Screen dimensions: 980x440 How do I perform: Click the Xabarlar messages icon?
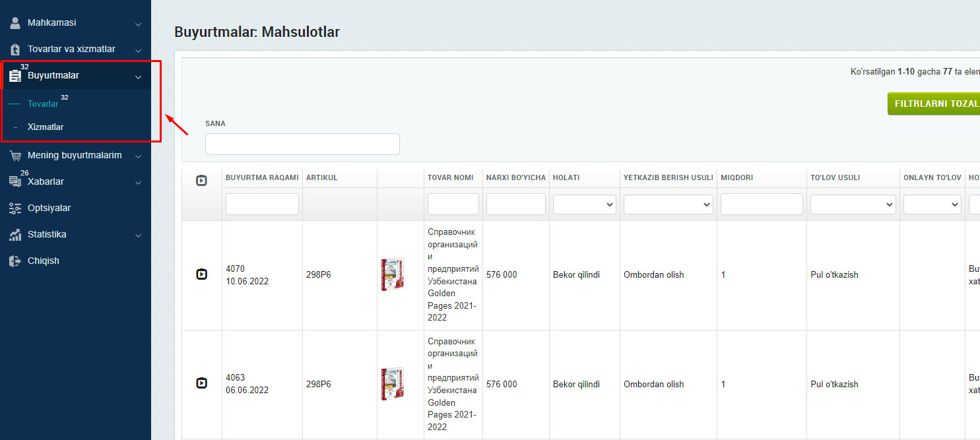[15, 181]
